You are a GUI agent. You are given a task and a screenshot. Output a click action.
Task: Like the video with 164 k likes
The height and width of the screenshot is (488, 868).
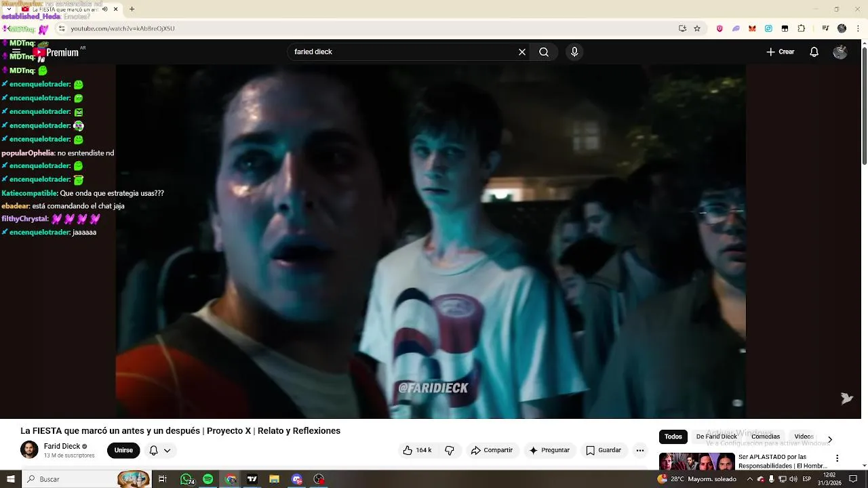(417, 450)
